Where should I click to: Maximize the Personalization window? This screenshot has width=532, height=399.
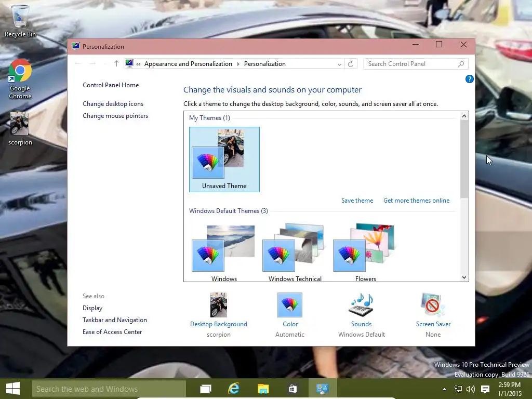[438, 45]
